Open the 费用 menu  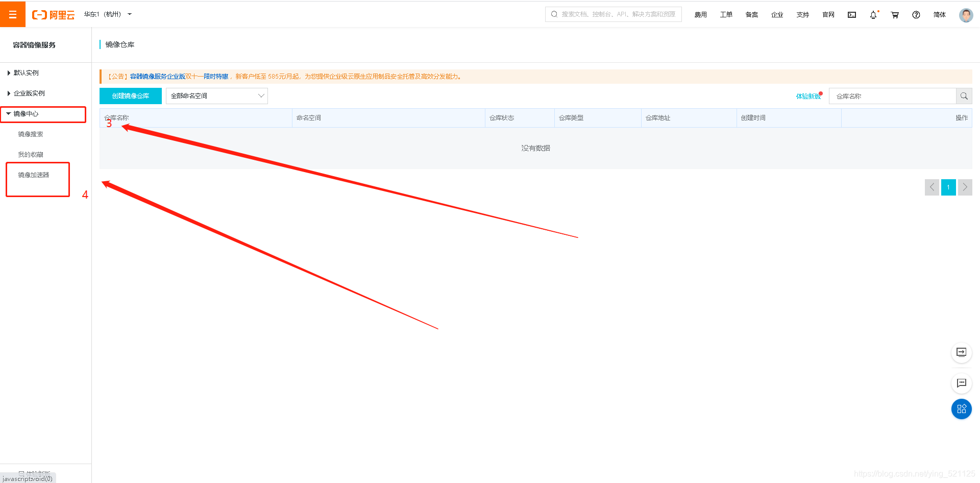(700, 15)
